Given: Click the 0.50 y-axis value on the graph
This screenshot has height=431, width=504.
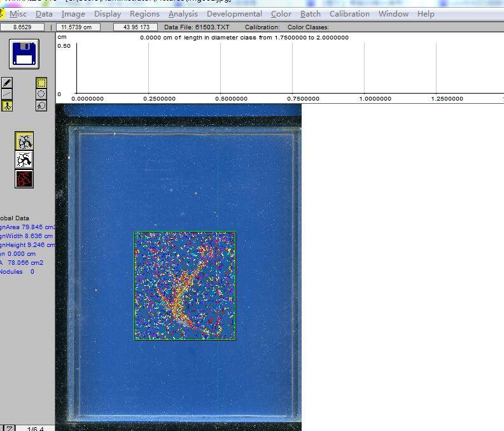Looking at the screenshot, I should [x=64, y=46].
